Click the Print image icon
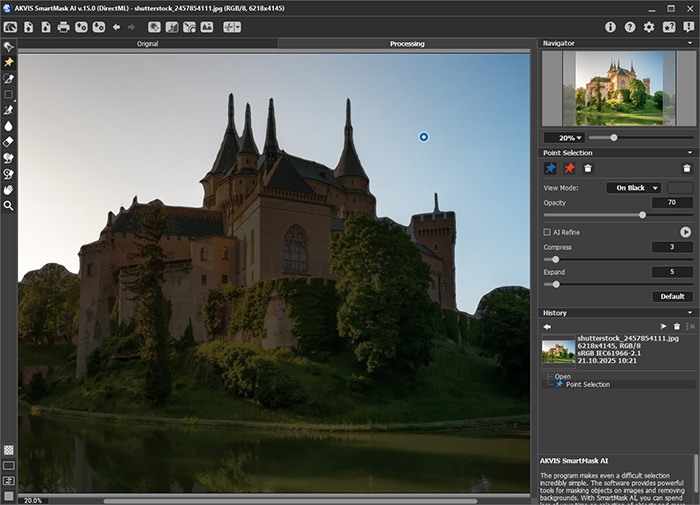This screenshot has width=700, height=505. point(63,27)
